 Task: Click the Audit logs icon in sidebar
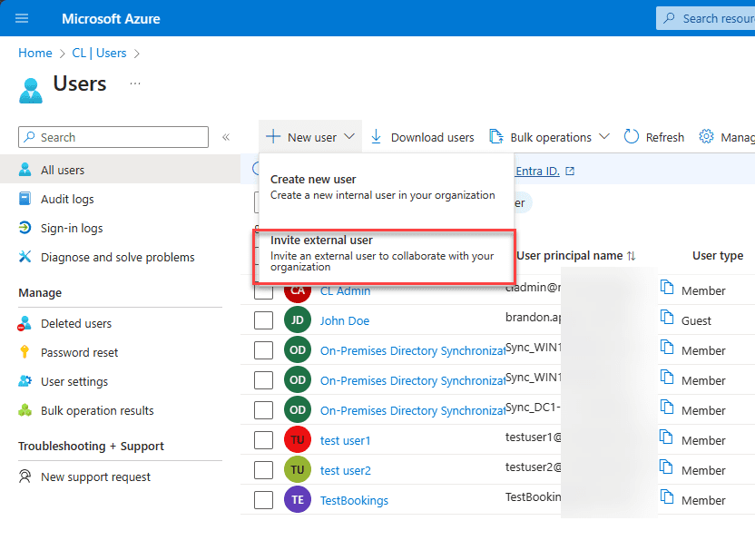coord(25,199)
